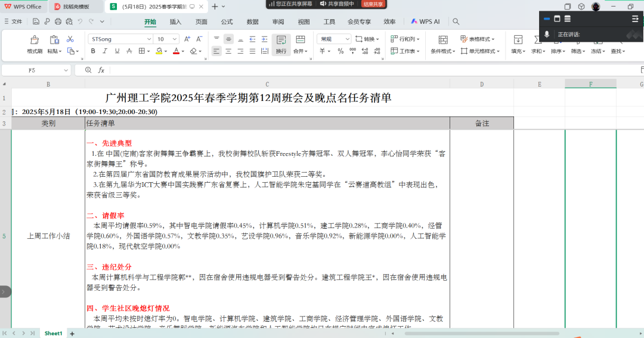Image resolution: width=644 pixels, height=338 pixels.
Task: Click the Format Painter (格式刷) icon
Action: [35, 40]
